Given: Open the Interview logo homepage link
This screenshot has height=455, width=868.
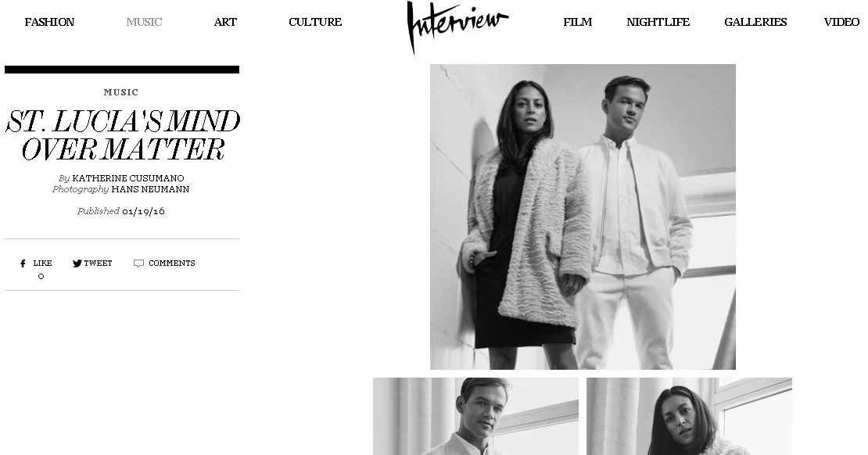Looking at the screenshot, I should pyautogui.click(x=457, y=27).
